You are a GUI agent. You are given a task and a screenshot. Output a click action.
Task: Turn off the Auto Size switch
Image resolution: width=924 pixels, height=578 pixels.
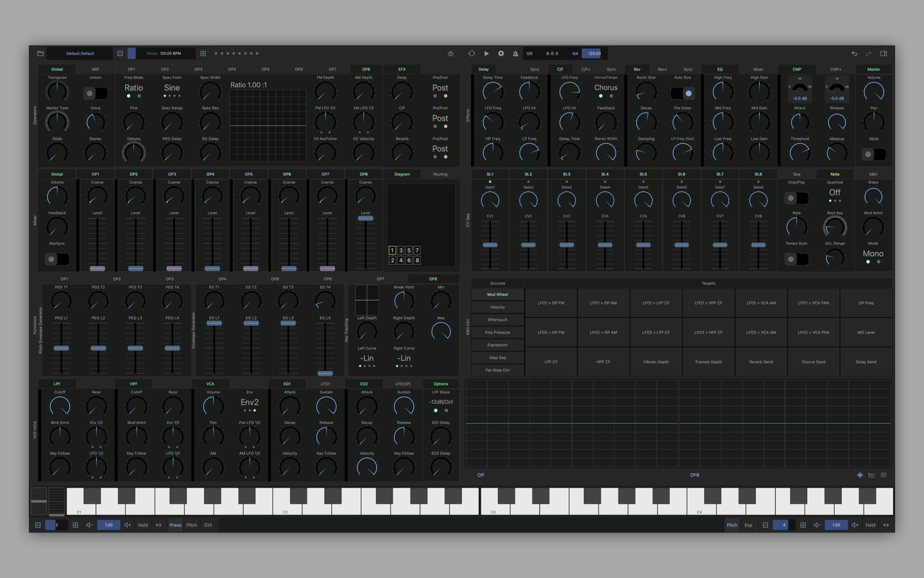pyautogui.click(x=682, y=93)
